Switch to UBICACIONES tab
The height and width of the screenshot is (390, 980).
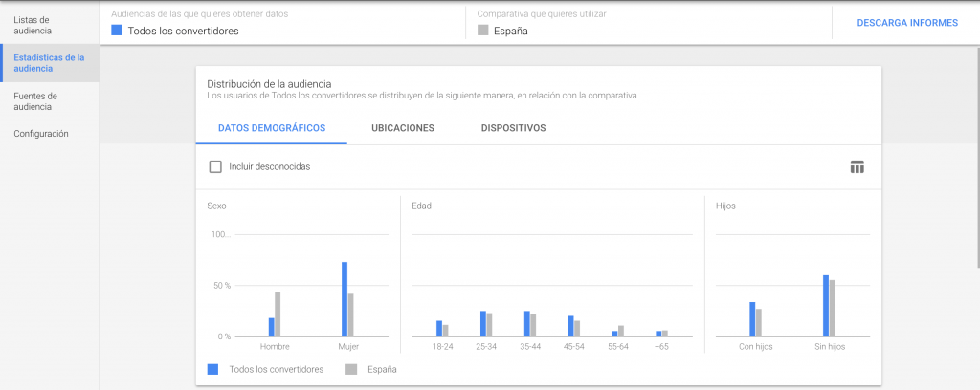[403, 128]
